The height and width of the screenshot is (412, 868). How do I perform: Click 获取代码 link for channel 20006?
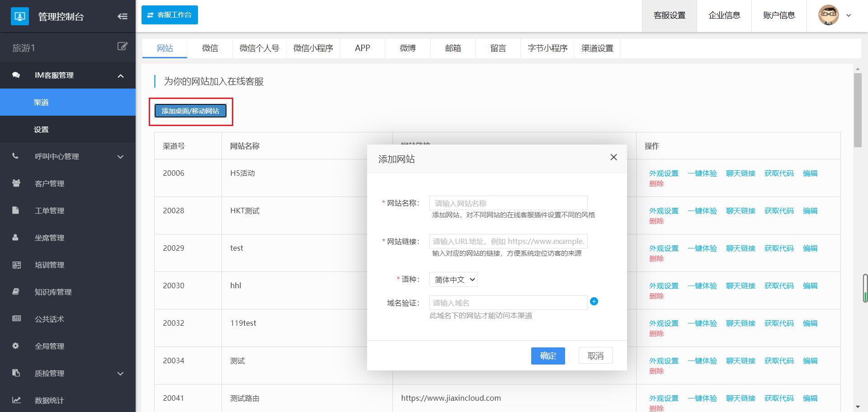tap(779, 173)
